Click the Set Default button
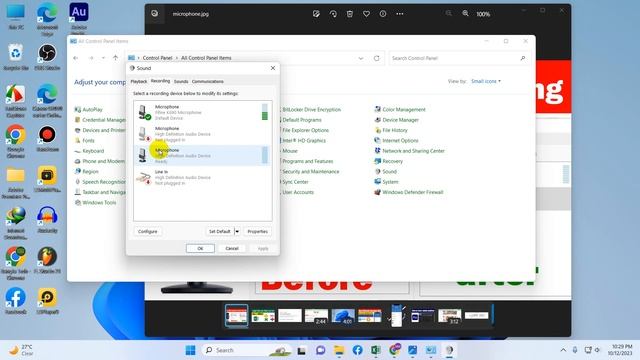This screenshot has width=640, height=360. tap(220, 231)
